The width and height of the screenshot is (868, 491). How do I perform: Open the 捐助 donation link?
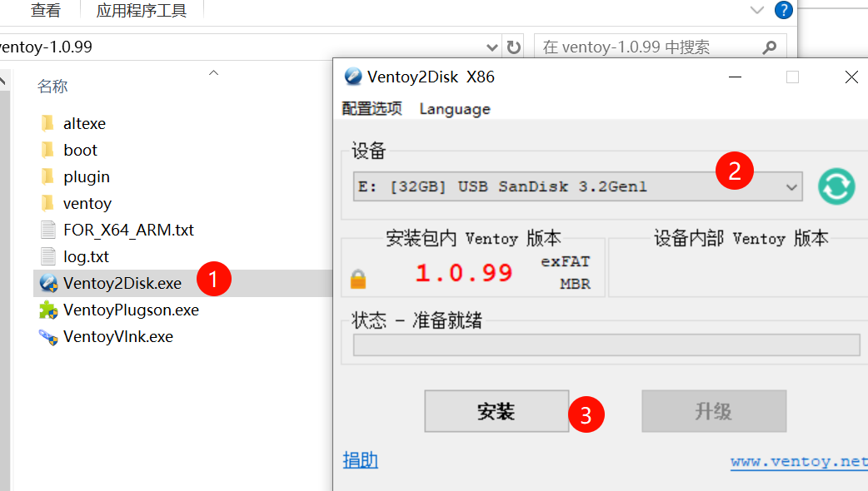coord(361,460)
